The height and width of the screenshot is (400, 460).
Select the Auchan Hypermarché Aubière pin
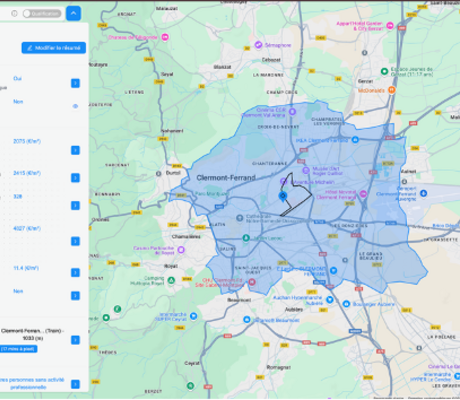[x=330, y=299]
